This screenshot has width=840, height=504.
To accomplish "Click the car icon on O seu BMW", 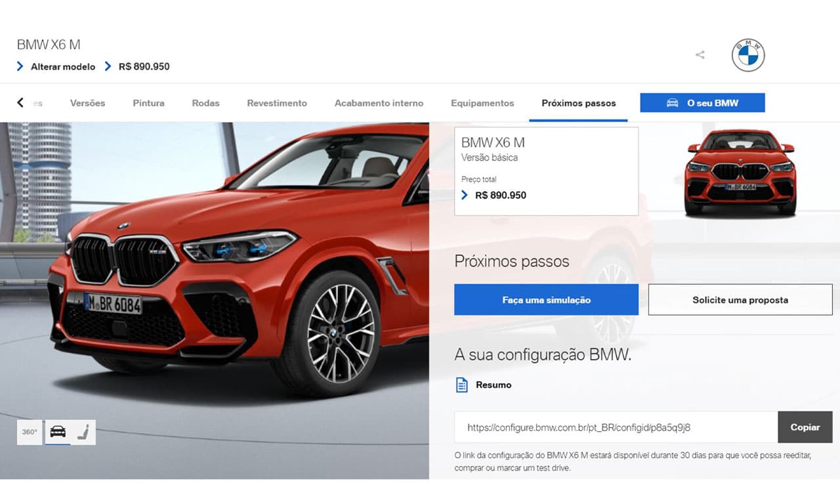I will (672, 103).
